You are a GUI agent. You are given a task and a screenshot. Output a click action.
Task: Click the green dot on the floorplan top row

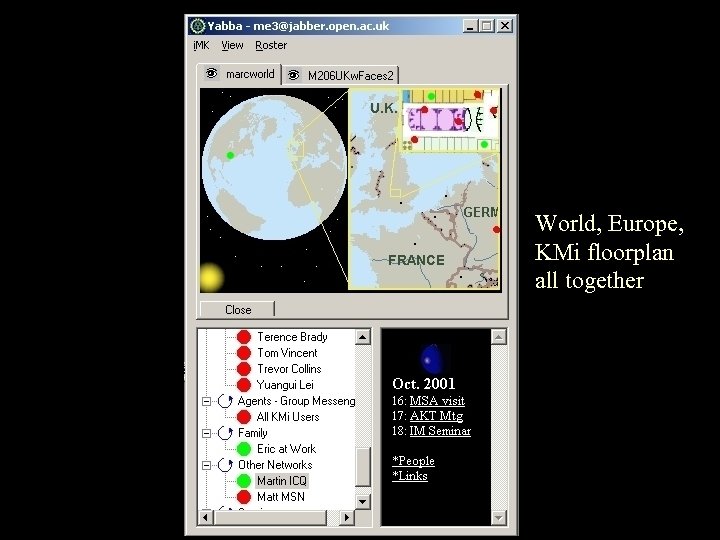(x=431, y=96)
